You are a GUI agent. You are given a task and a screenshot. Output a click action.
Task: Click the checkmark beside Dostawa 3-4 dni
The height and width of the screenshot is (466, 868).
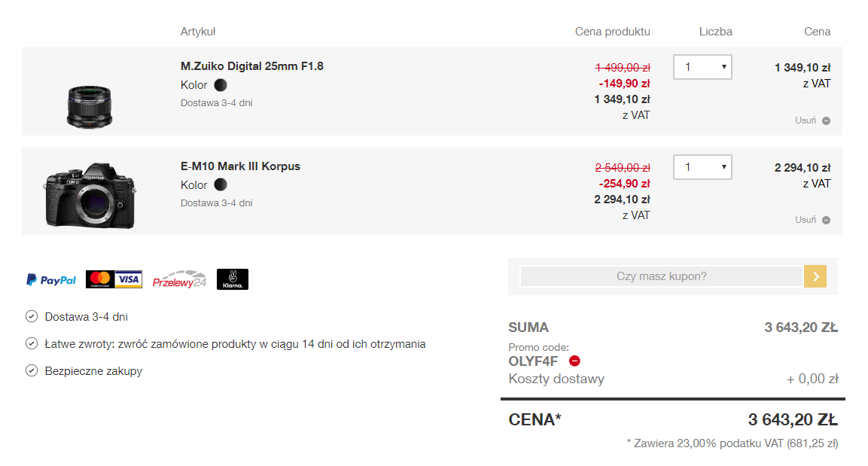32,317
